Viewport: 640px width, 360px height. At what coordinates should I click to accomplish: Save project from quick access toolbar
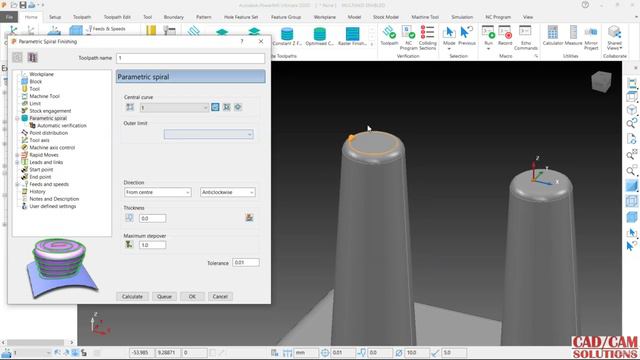(23, 5)
